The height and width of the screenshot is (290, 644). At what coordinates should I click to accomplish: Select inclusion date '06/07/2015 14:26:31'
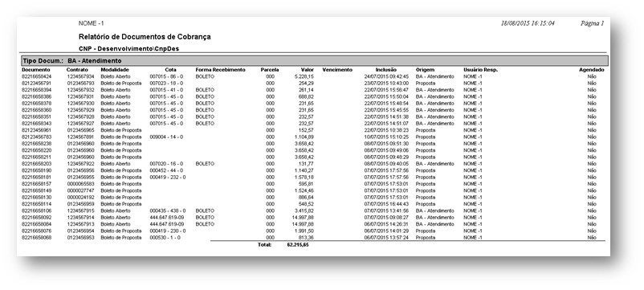click(386, 224)
